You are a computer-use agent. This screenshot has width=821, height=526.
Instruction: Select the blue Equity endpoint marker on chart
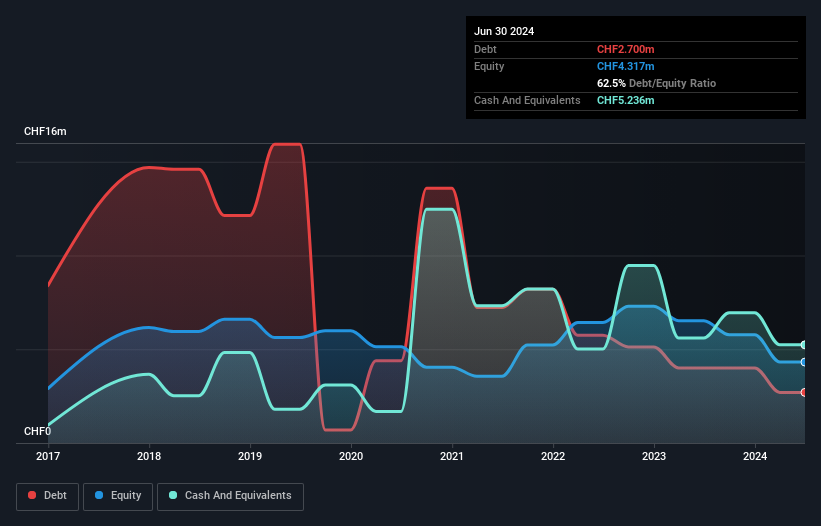pyautogui.click(x=804, y=362)
